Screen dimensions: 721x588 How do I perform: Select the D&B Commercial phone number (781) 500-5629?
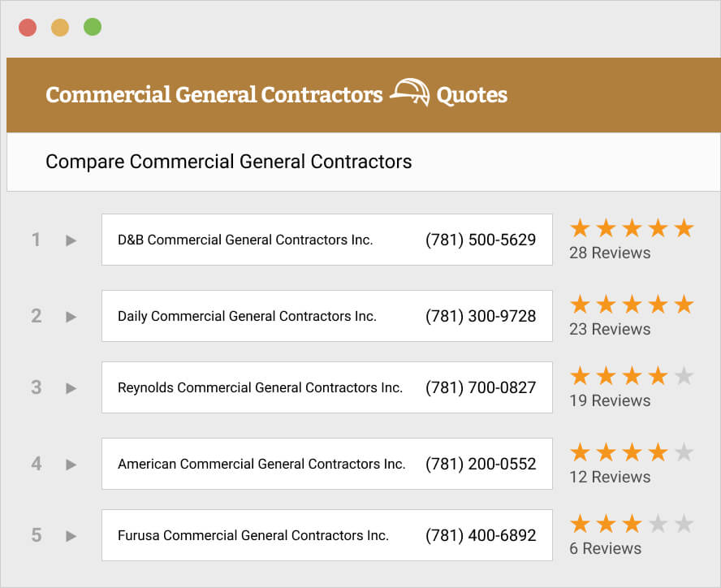pos(480,240)
